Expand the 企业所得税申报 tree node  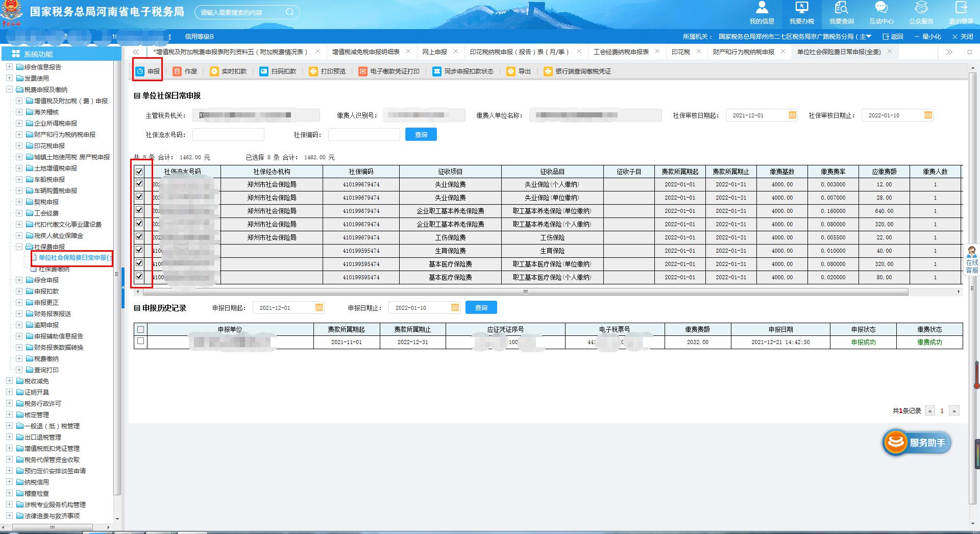tap(19, 123)
